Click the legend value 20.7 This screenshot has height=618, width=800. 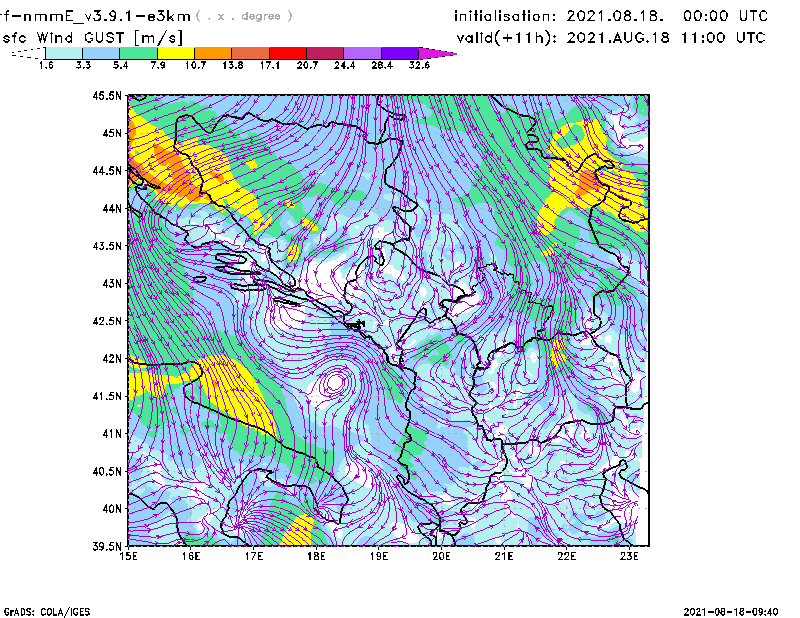pyautogui.click(x=307, y=65)
